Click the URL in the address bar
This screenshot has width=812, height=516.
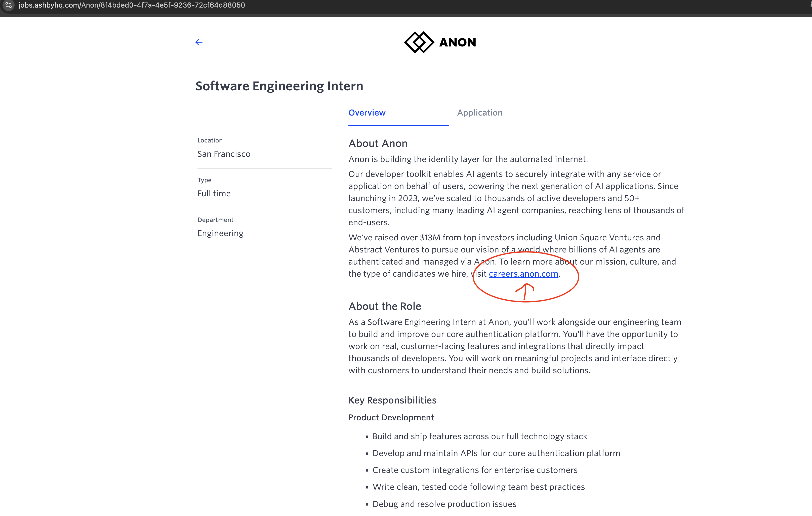tap(132, 5)
